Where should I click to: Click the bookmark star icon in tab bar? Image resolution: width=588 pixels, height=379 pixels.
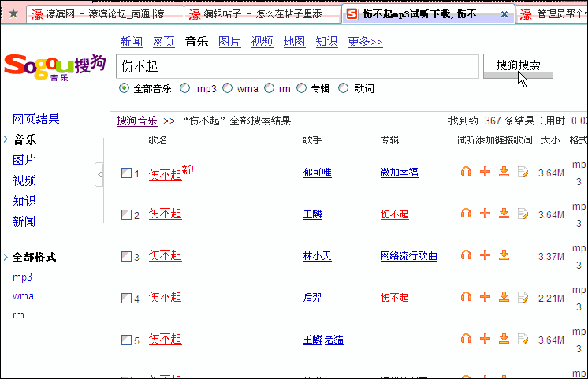click(13, 13)
